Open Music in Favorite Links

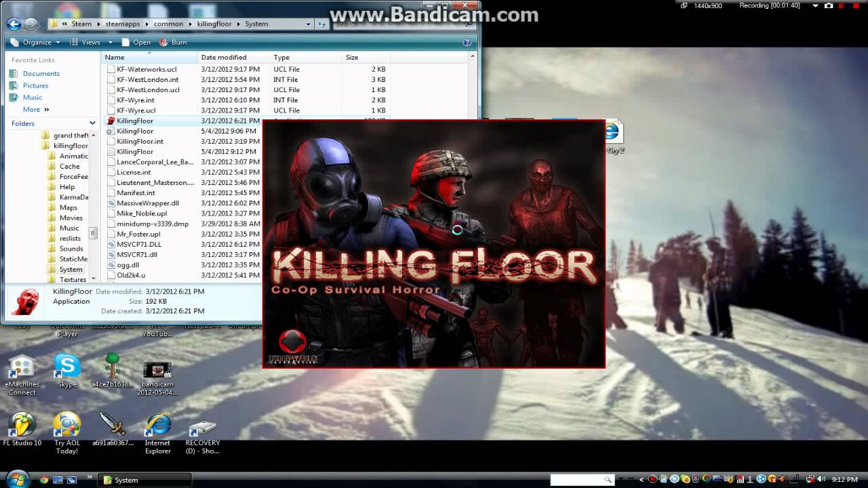(x=33, y=98)
